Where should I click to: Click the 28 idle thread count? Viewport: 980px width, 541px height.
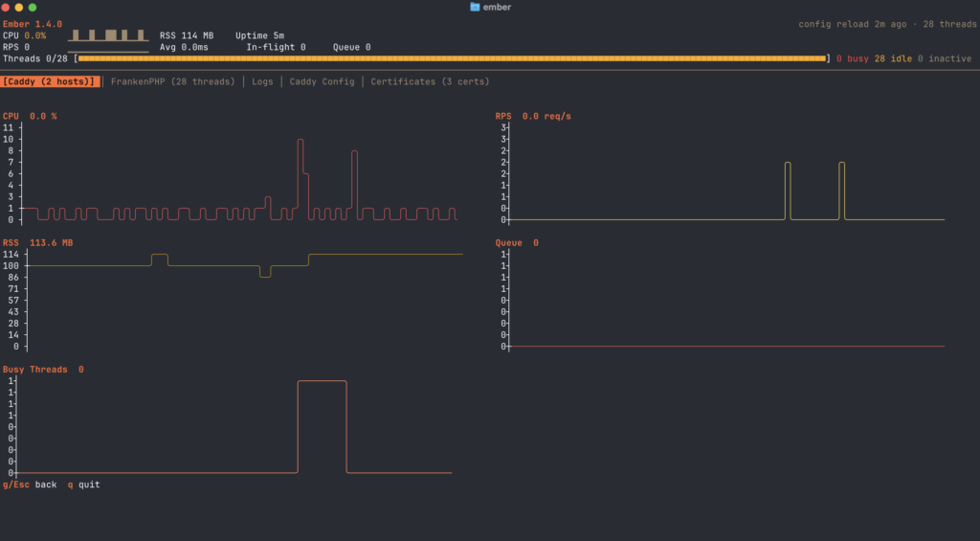[x=893, y=58]
